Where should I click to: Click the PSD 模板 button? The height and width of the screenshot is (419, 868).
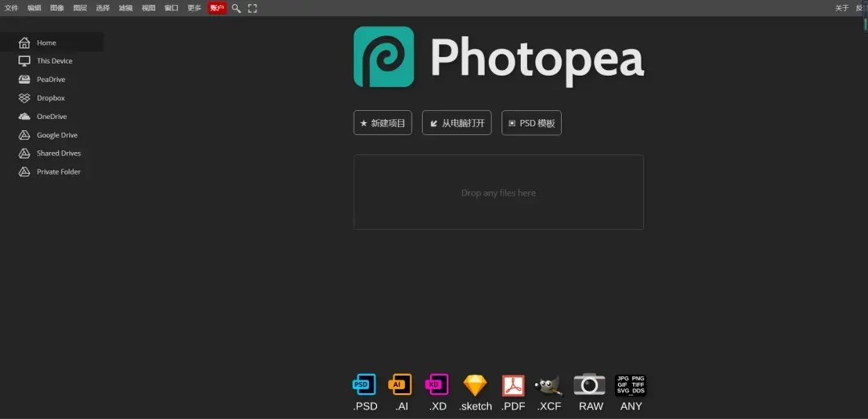[531, 123]
